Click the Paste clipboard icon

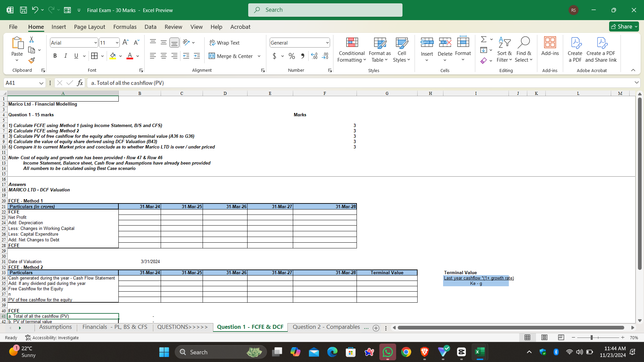(x=17, y=43)
